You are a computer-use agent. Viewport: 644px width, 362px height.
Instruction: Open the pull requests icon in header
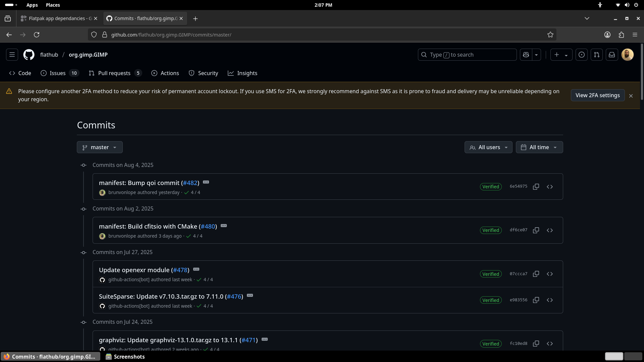pyautogui.click(x=597, y=55)
